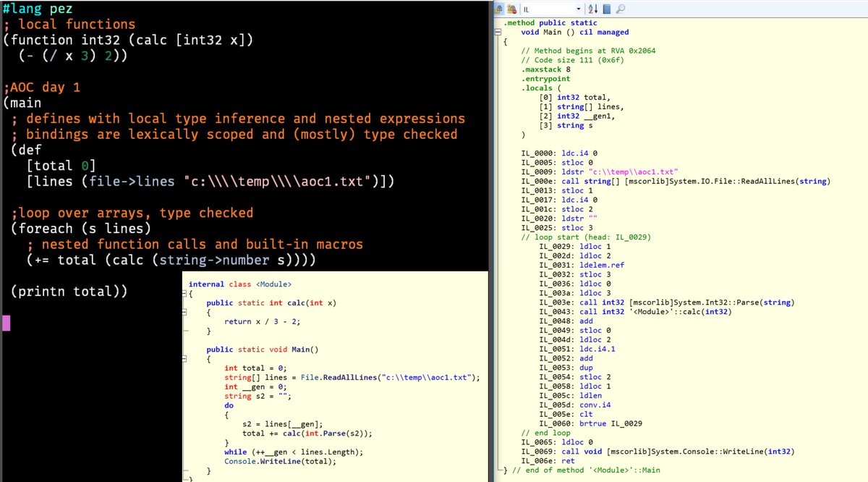This screenshot has height=482, width=868.
Task: Click the '; local functions' comment
Action: (69, 25)
